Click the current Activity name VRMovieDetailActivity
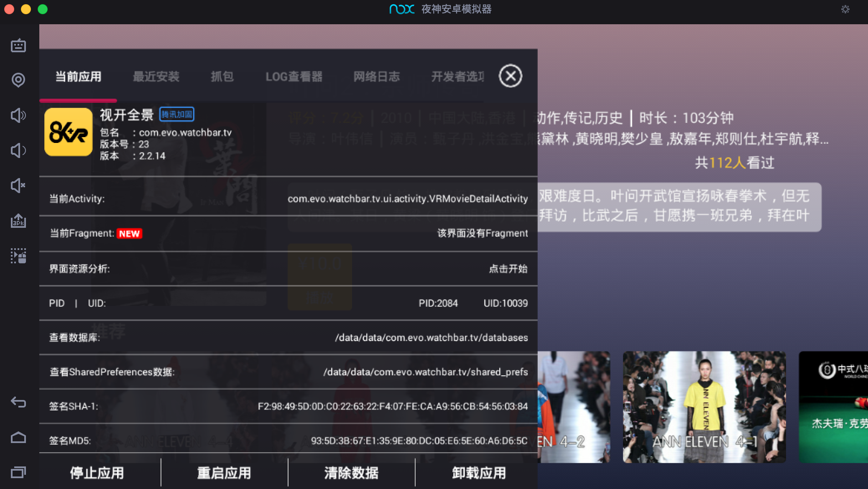The height and width of the screenshot is (489, 868). (408, 199)
